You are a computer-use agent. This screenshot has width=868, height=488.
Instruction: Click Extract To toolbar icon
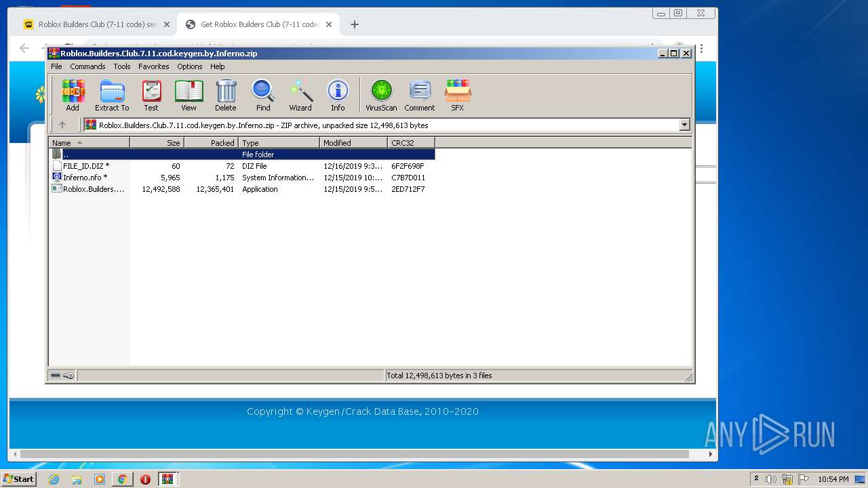(x=112, y=95)
